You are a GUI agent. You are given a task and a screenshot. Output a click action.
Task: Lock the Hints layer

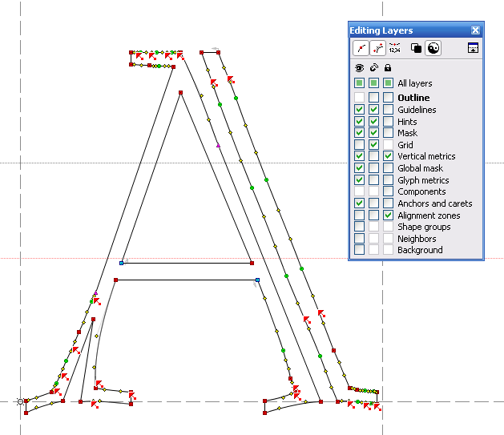(388, 122)
